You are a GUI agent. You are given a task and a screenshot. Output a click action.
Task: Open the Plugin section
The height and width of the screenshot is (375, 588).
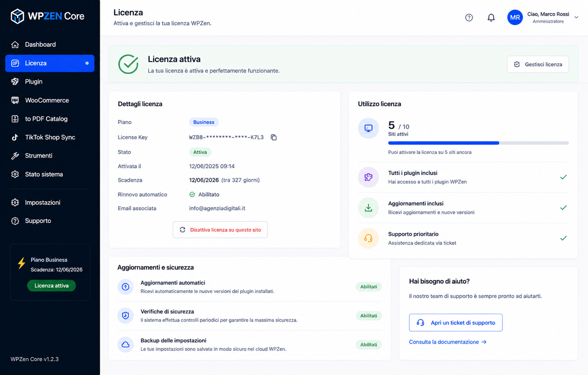[50, 82]
